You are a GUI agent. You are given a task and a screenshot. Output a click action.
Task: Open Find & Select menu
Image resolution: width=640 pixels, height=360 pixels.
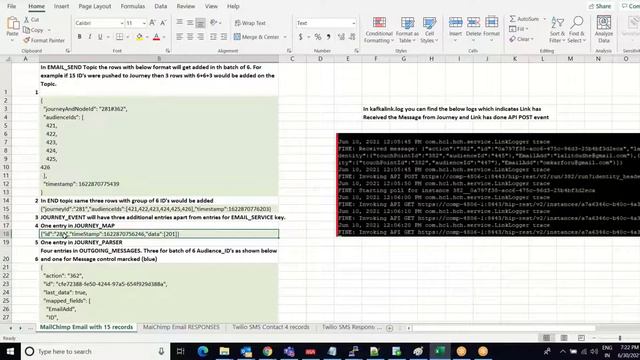click(576, 29)
